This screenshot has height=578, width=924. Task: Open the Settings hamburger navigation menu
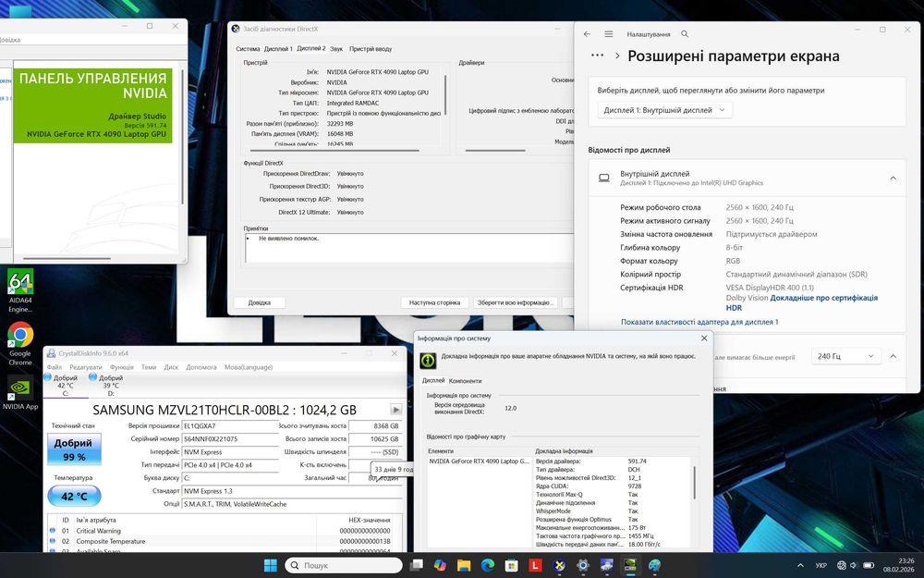pos(609,34)
